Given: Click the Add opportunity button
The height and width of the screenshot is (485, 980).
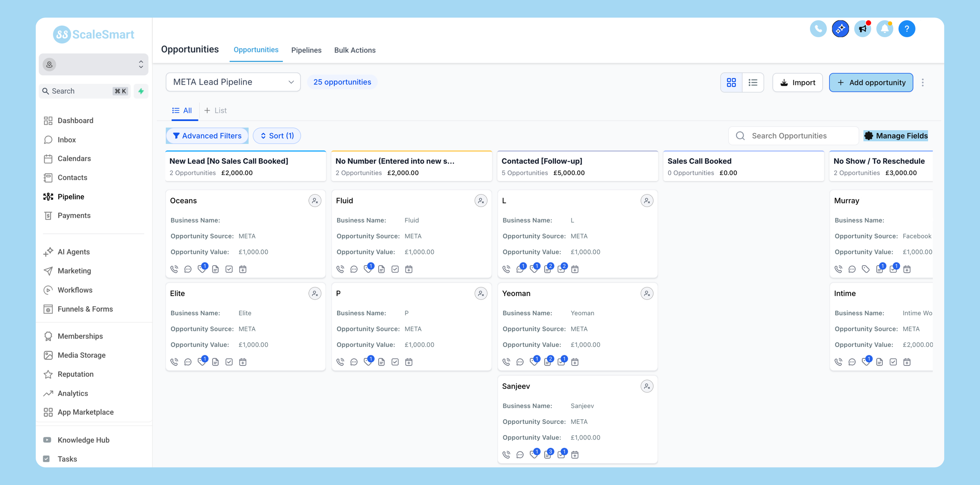Looking at the screenshot, I should [x=871, y=82].
